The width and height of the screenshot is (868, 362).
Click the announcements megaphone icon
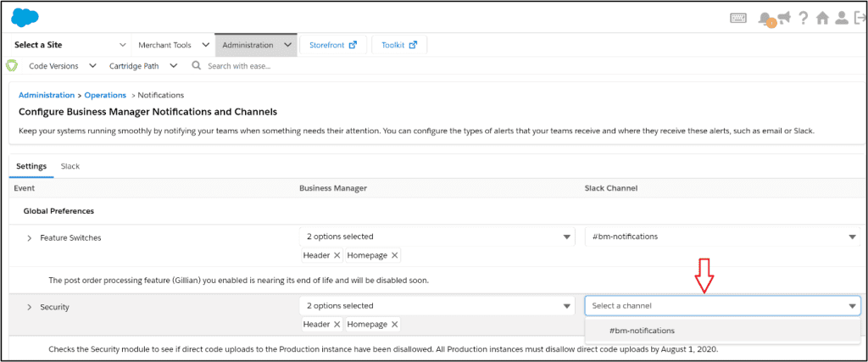[784, 18]
